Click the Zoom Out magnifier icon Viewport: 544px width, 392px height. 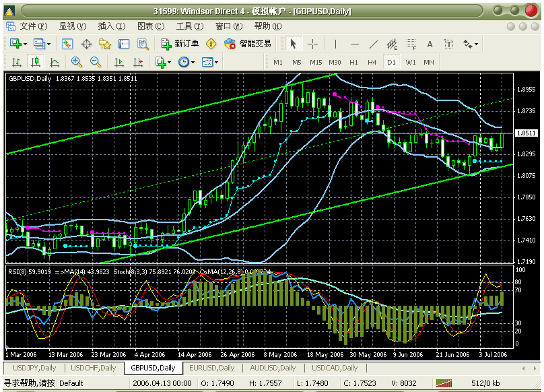point(95,62)
